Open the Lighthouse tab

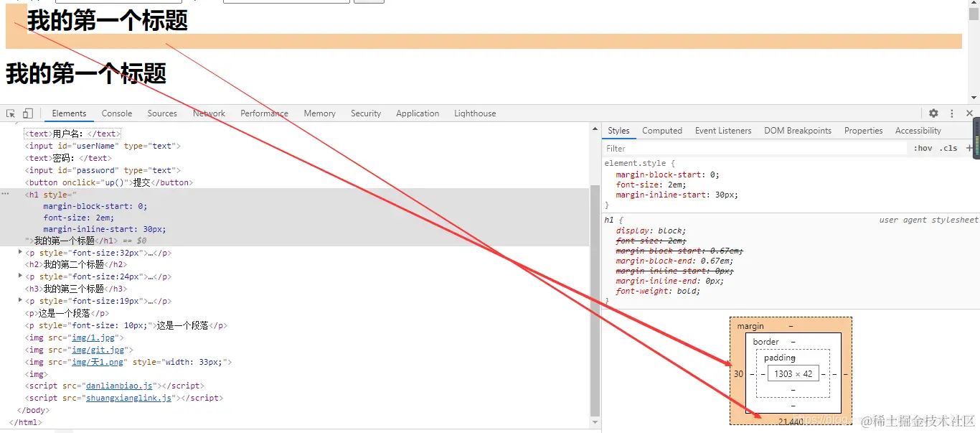475,113
